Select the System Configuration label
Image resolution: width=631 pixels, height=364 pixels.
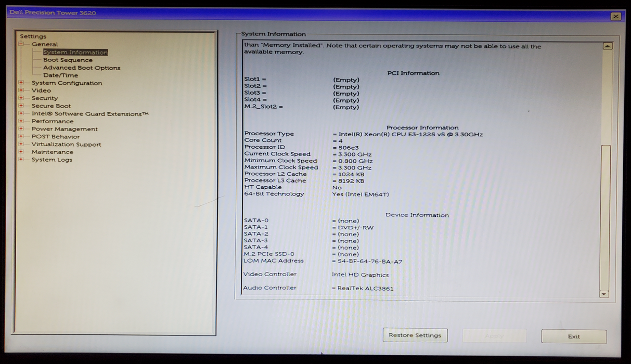pyautogui.click(x=67, y=83)
